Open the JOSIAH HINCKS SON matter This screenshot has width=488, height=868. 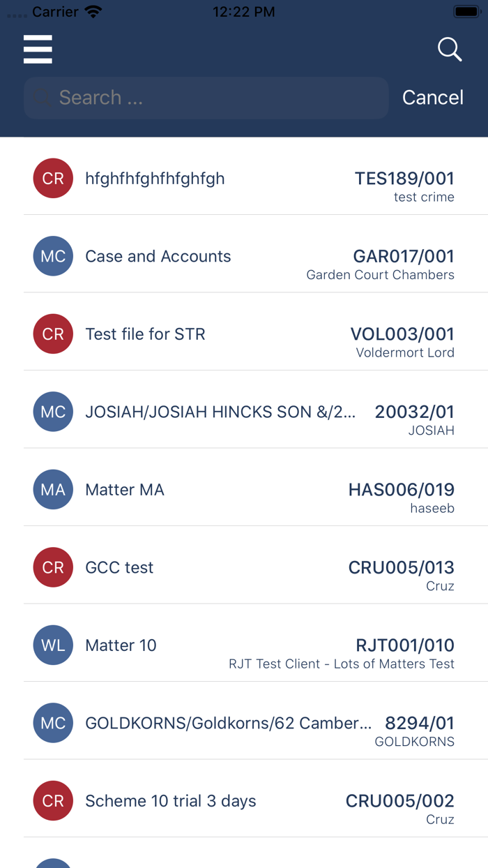pyautogui.click(x=244, y=412)
